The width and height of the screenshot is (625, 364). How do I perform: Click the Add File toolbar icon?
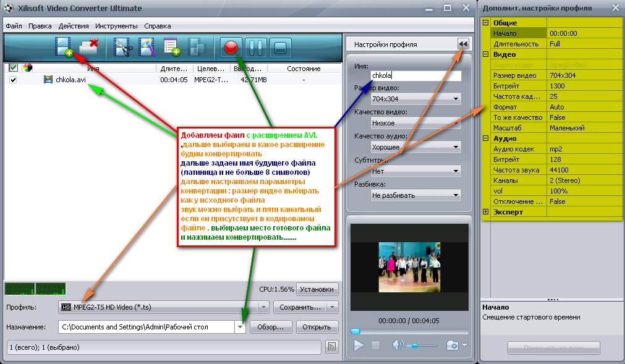click(64, 47)
